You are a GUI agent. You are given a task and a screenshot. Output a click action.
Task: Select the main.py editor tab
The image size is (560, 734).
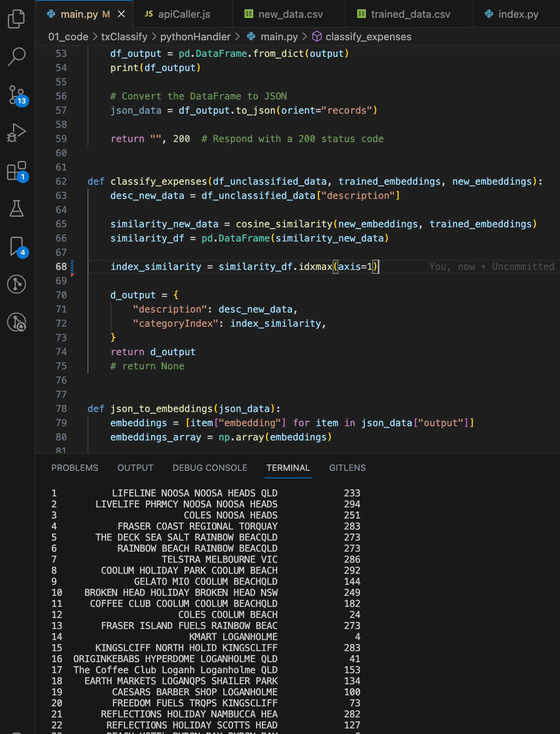(84, 14)
